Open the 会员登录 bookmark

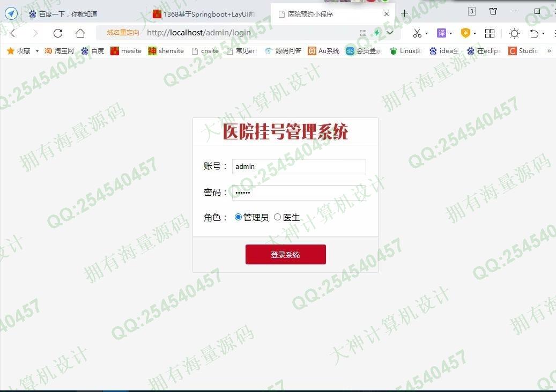tap(364, 51)
